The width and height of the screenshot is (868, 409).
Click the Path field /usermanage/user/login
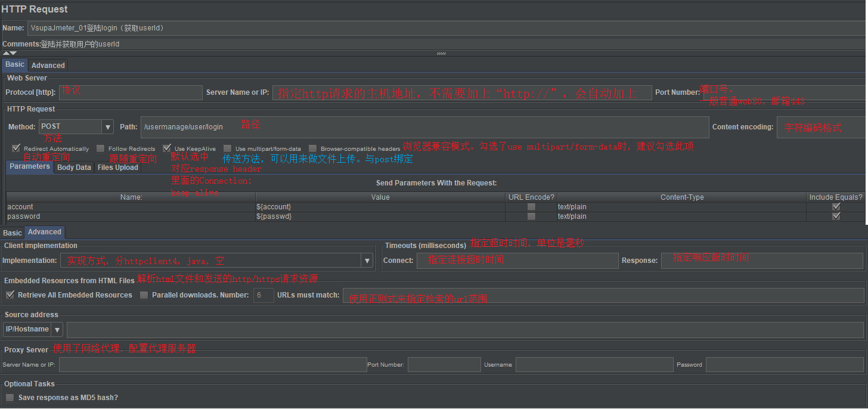click(x=424, y=127)
